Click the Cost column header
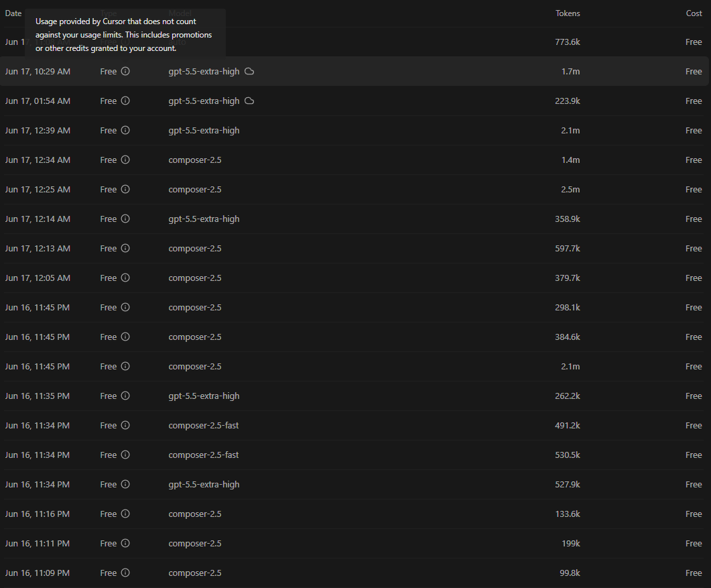The height and width of the screenshot is (588, 711). (694, 13)
